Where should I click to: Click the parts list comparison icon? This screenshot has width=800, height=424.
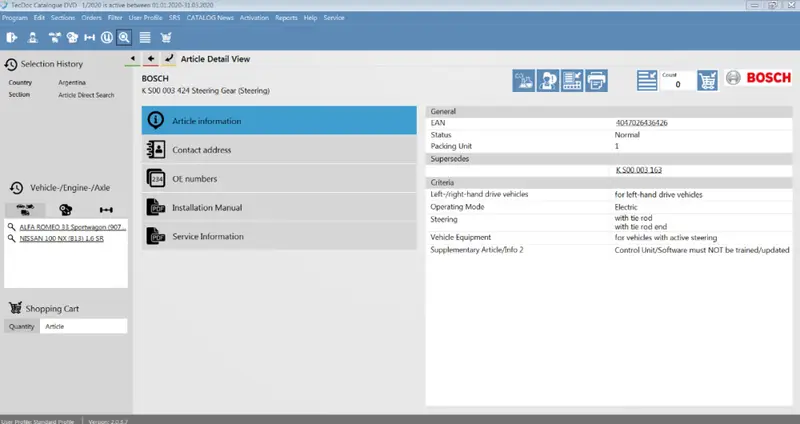click(572, 81)
